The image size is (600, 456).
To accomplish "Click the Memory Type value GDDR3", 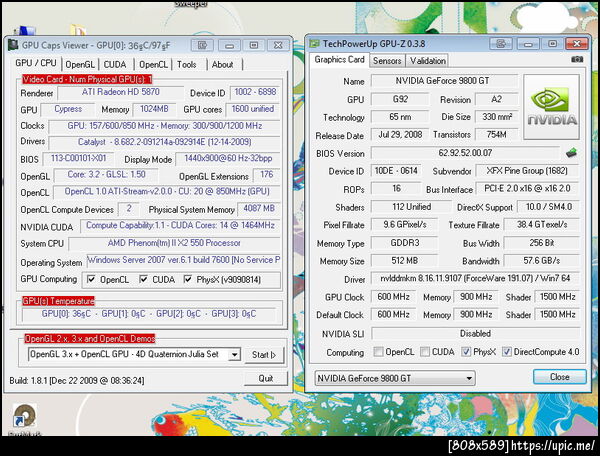I will click(x=404, y=243).
